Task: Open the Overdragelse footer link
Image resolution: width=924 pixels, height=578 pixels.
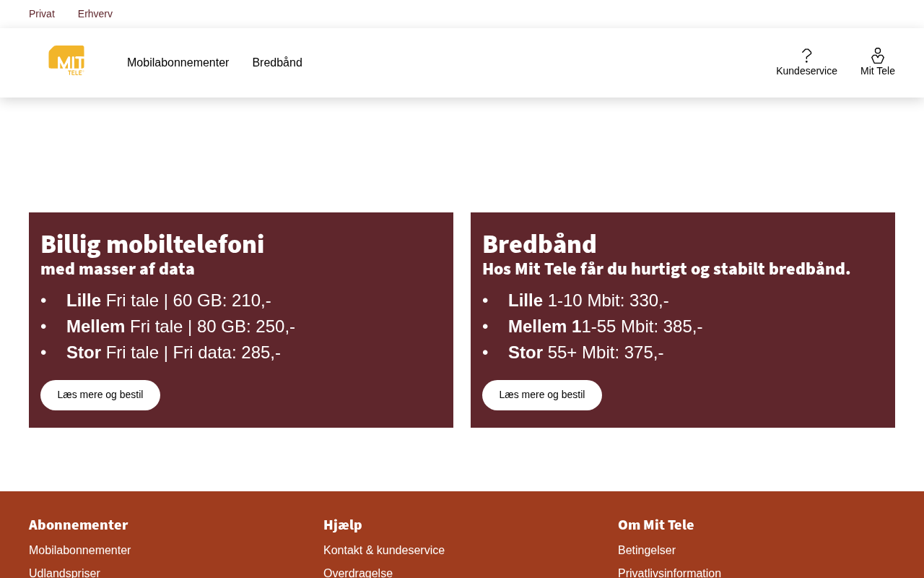Action: (358, 572)
